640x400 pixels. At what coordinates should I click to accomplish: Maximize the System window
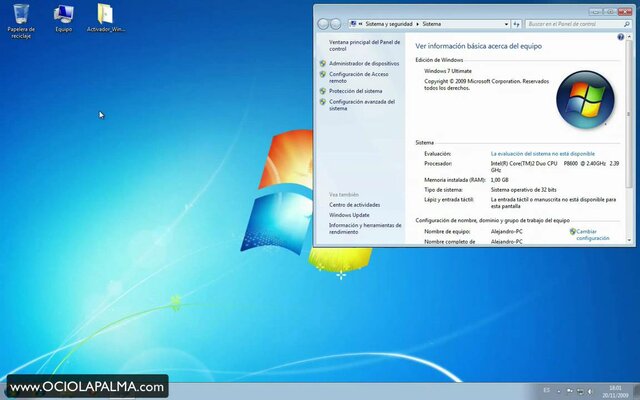coord(610,12)
